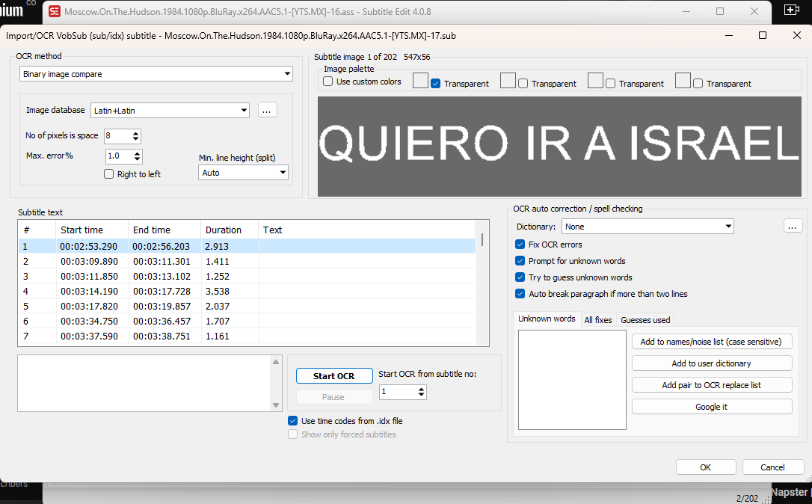Click the End time column header
The width and height of the screenshot is (812, 504).
pos(164,230)
